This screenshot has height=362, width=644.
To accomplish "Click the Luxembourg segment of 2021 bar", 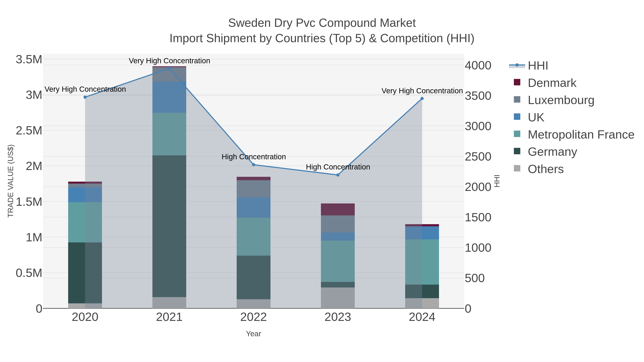I will click(x=169, y=74).
